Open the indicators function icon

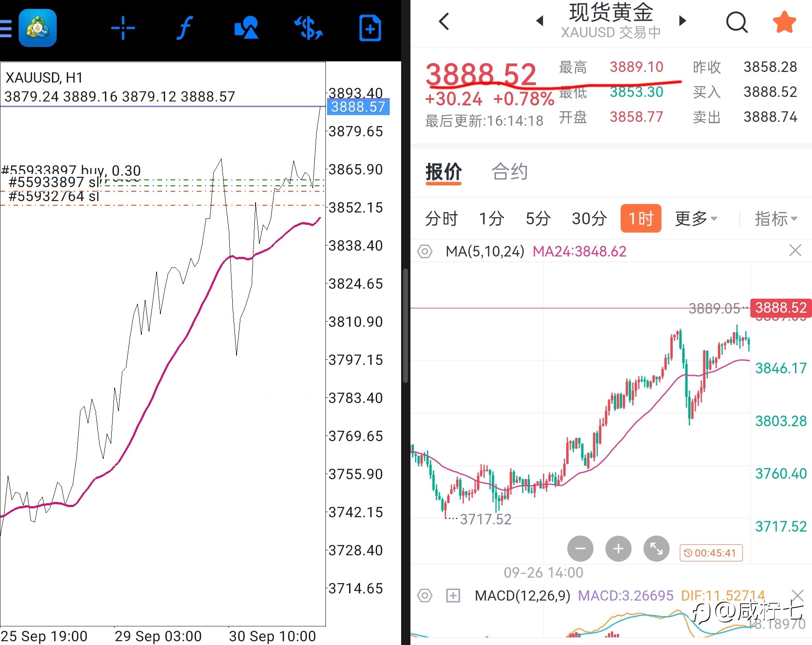[x=184, y=28]
